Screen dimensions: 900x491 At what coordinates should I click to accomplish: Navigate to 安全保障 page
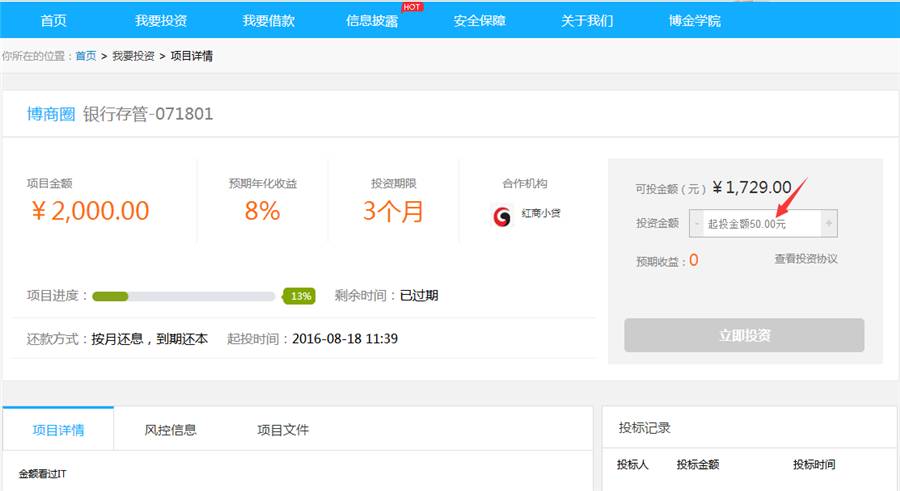[x=479, y=20]
